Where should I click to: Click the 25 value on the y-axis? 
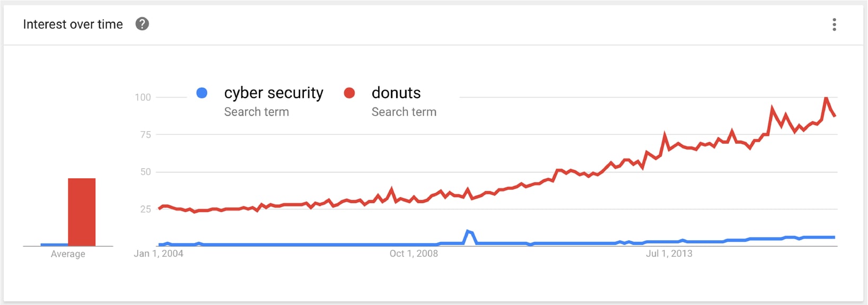pyautogui.click(x=145, y=209)
